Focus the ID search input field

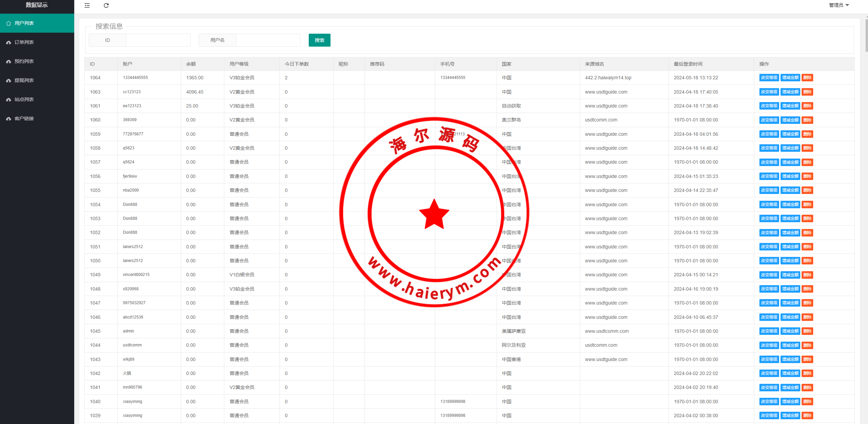pyautogui.click(x=158, y=40)
